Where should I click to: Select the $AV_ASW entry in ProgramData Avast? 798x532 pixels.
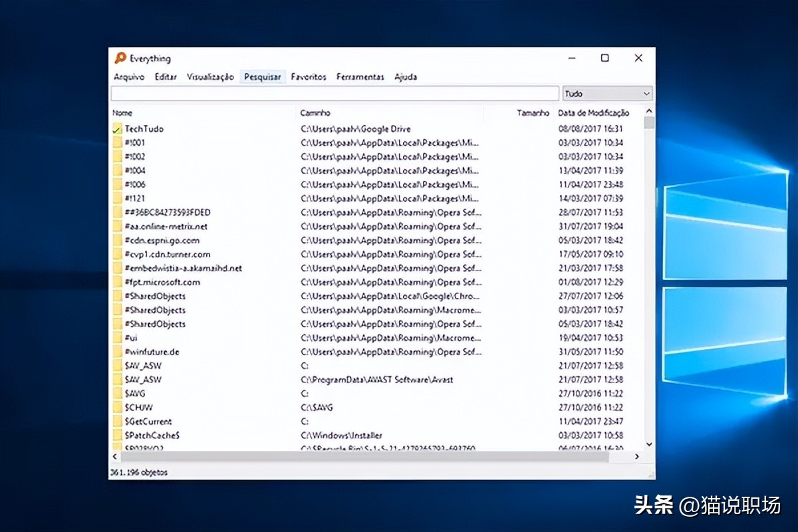(x=143, y=380)
